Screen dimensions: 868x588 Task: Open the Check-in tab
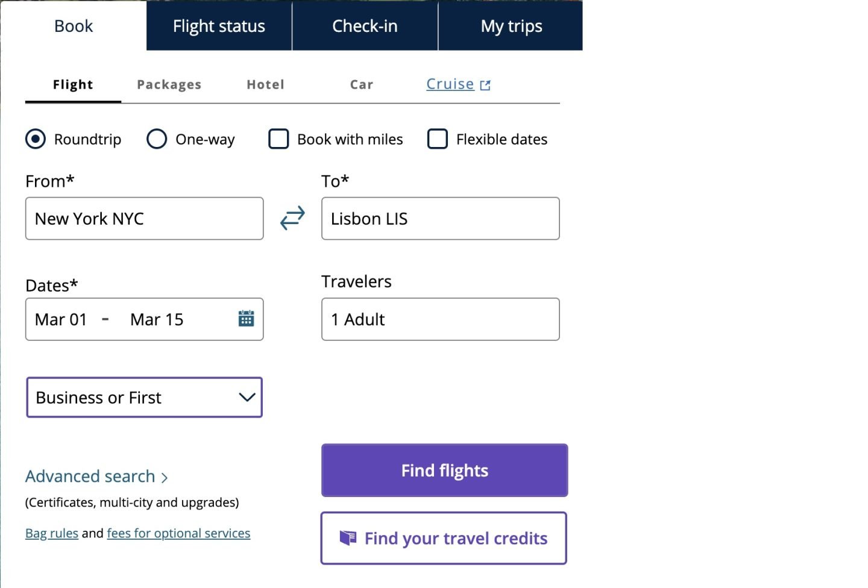[365, 26]
